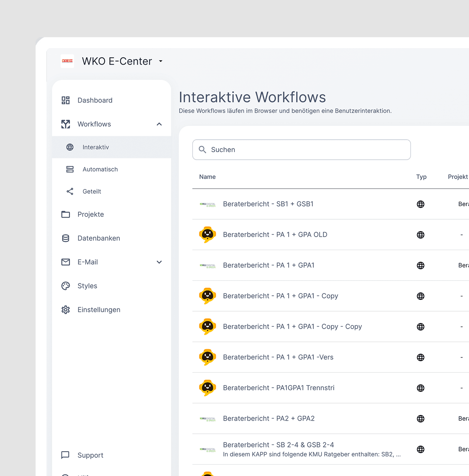Viewport: 469px width, 476px height.
Task: Open Beraterbericht - PA 1 + GPA1 -Vers
Action: [278, 357]
